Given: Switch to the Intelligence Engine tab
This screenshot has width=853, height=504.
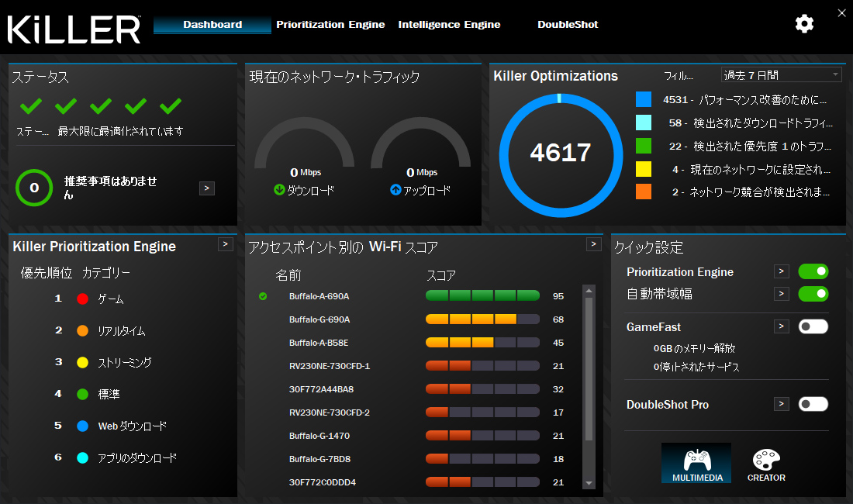Looking at the screenshot, I should click(x=449, y=25).
